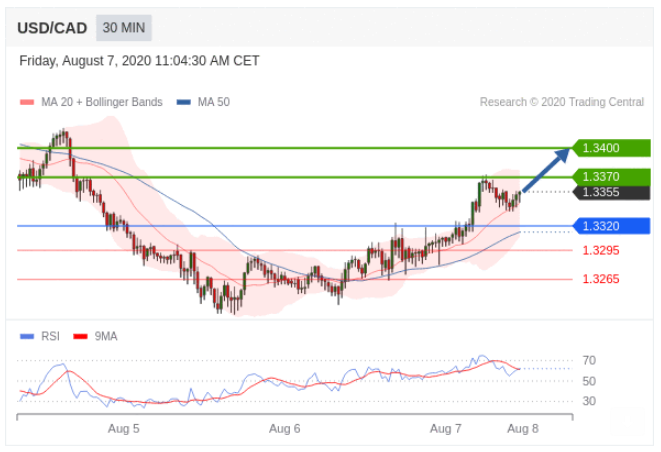
Task: Select the Aug 7 date axis label
Action: (x=446, y=428)
